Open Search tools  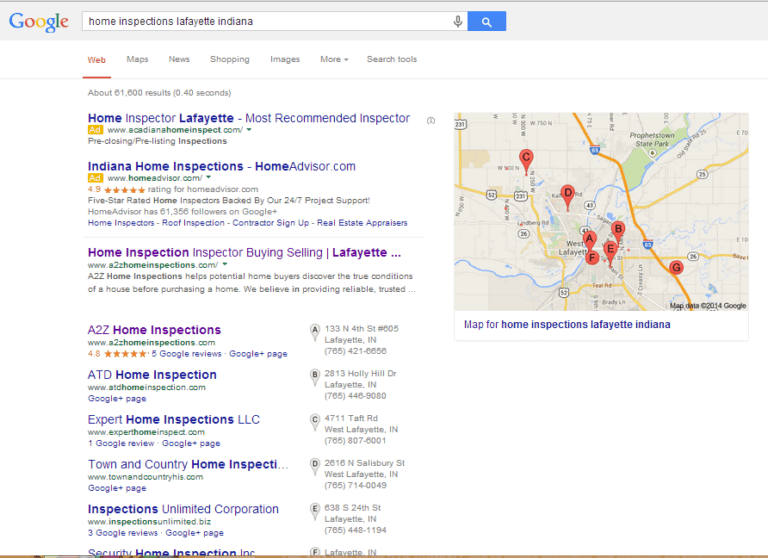point(392,59)
